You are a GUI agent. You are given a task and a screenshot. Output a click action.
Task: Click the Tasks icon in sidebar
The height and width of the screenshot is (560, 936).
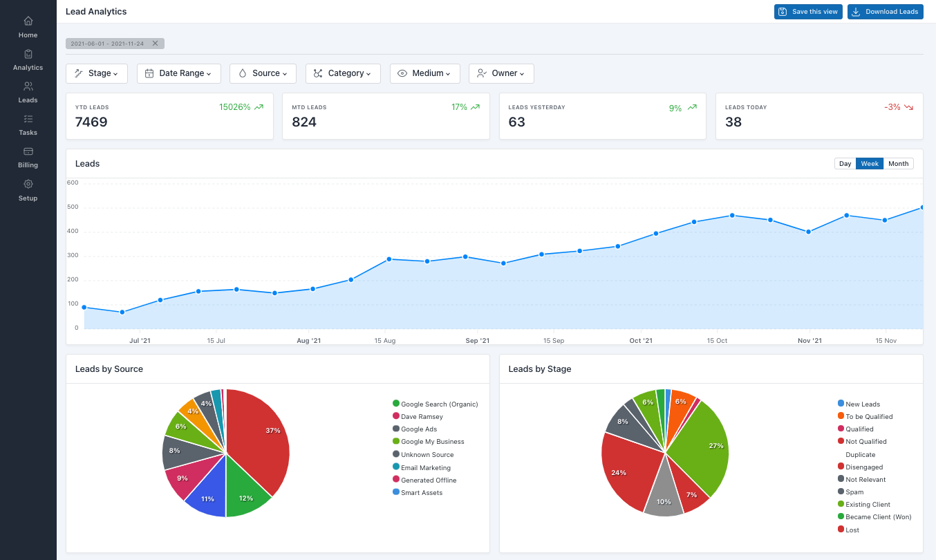tap(28, 123)
